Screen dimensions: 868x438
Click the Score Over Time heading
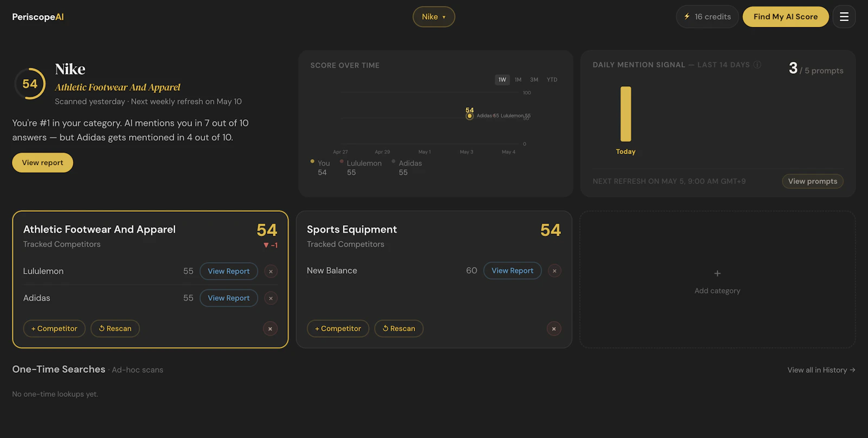point(345,66)
